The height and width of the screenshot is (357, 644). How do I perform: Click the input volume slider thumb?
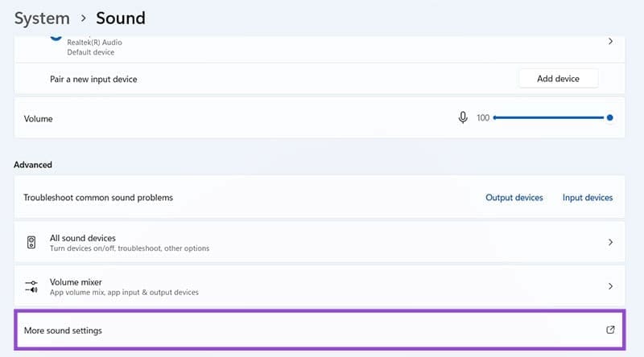[609, 118]
